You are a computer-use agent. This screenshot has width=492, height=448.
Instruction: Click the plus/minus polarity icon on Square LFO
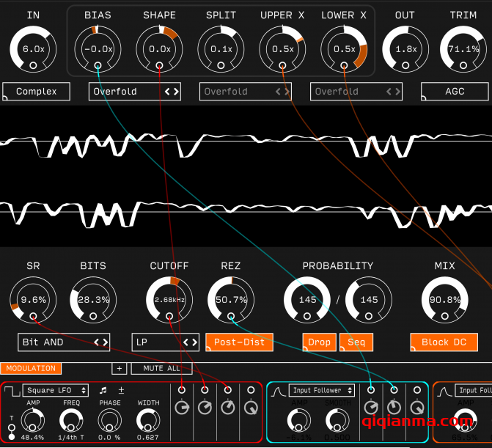click(121, 391)
